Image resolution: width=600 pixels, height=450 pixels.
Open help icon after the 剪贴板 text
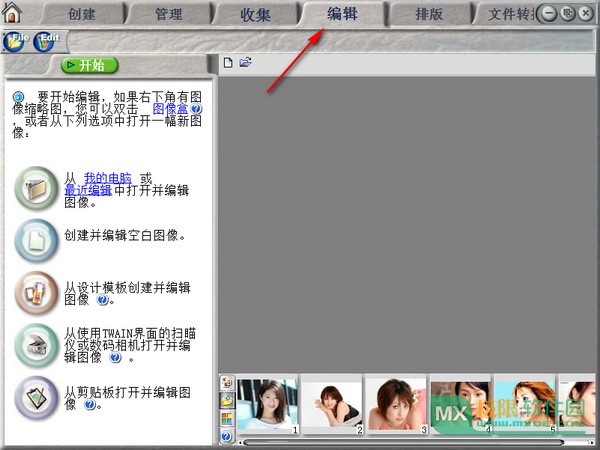[90, 404]
